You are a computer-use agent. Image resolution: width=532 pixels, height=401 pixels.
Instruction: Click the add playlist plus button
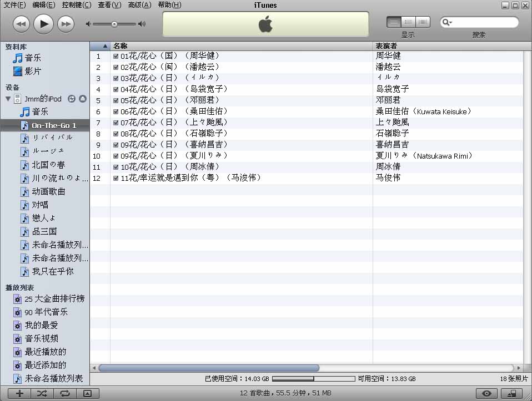(x=19, y=394)
